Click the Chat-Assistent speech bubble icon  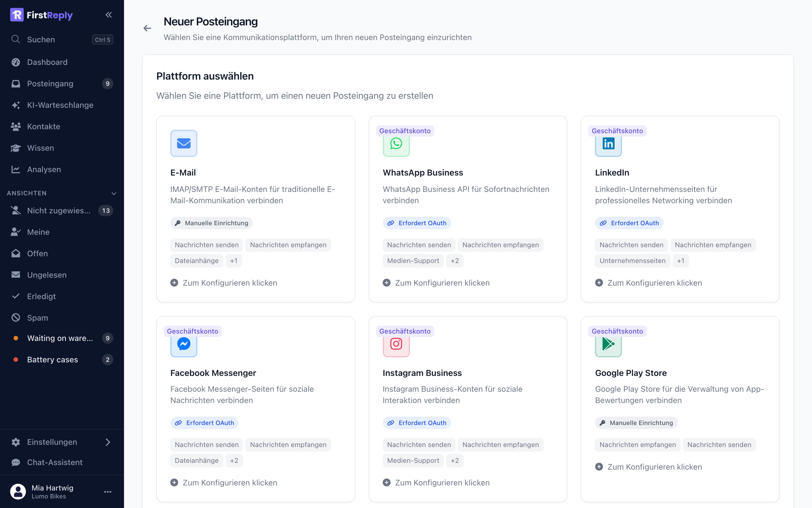[16, 463]
